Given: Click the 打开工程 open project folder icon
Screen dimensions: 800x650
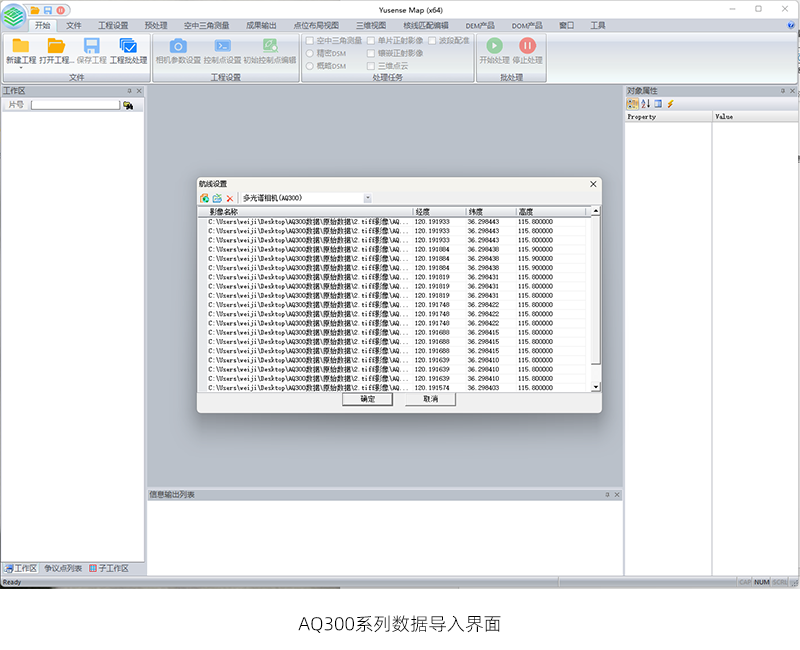Looking at the screenshot, I should coord(56,46).
